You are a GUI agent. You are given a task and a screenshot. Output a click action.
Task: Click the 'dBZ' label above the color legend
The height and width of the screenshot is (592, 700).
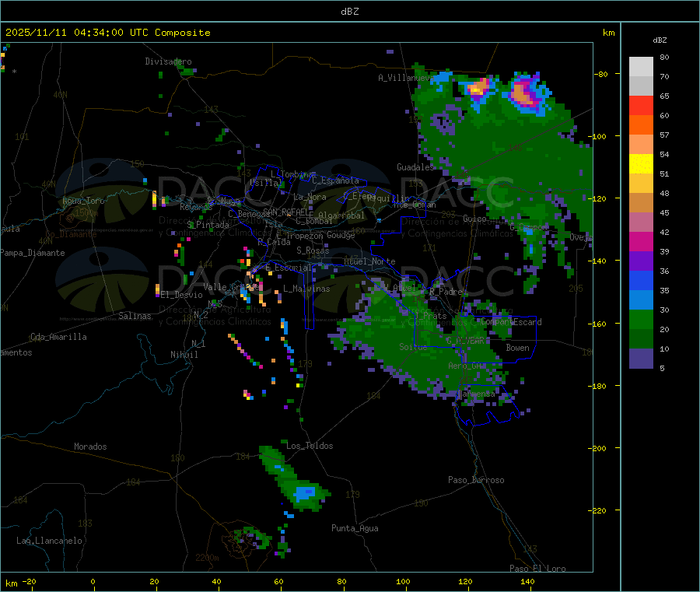[x=660, y=40]
